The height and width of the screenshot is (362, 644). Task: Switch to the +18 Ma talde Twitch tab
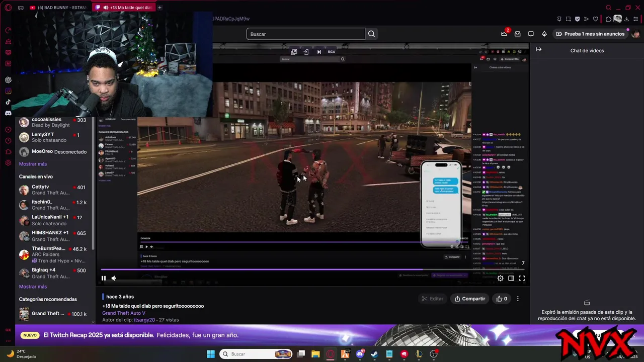point(123,8)
